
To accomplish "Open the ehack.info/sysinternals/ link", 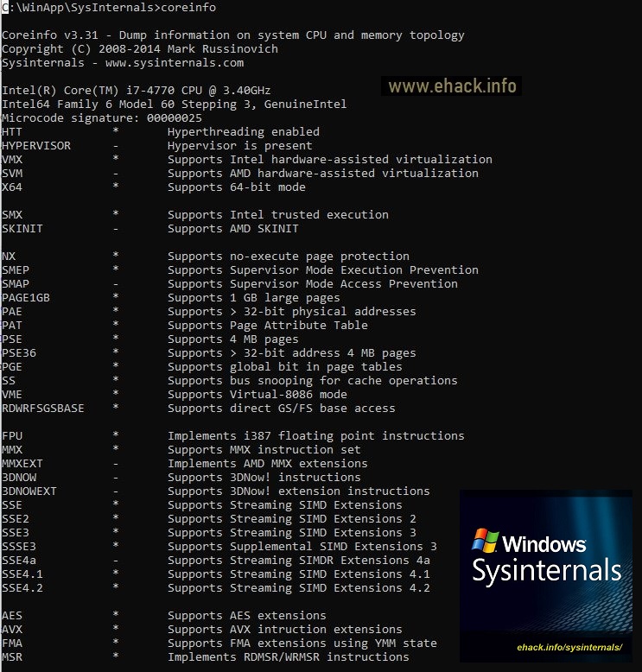I will point(569,647).
